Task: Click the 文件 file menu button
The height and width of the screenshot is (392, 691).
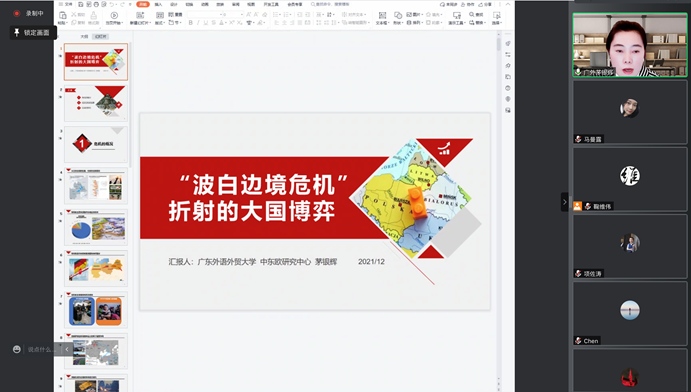Action: pos(66,4)
